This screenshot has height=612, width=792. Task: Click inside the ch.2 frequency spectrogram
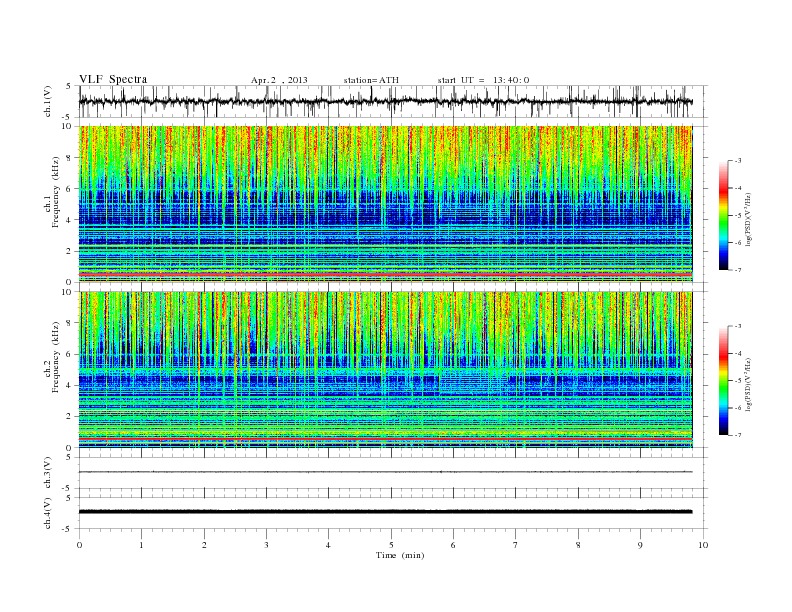tap(385, 369)
